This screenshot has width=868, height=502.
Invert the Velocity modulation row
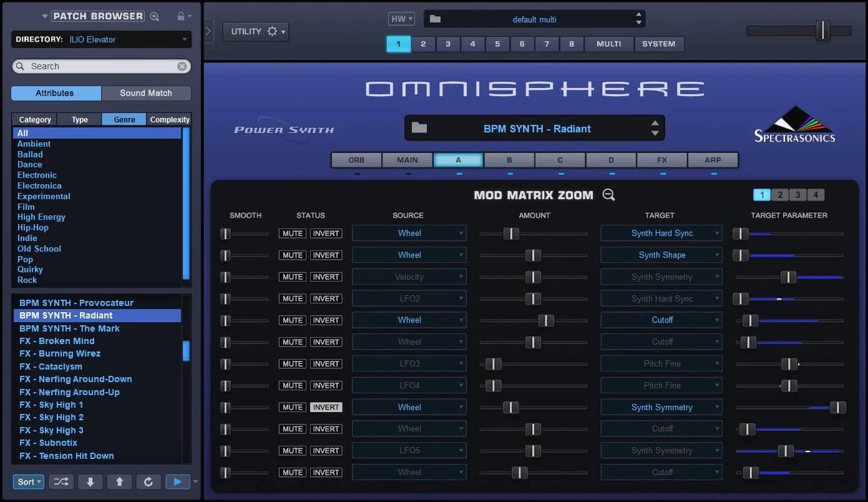coord(326,277)
